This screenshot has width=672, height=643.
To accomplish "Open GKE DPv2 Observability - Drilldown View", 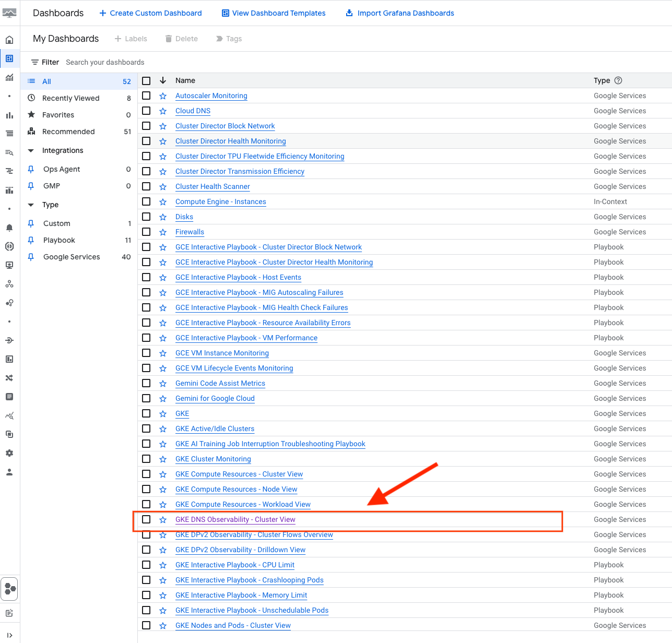I will [240, 550].
